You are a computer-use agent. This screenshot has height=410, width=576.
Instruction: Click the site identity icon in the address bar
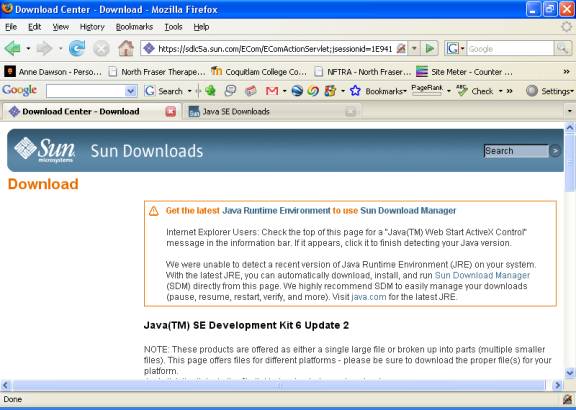click(x=149, y=48)
